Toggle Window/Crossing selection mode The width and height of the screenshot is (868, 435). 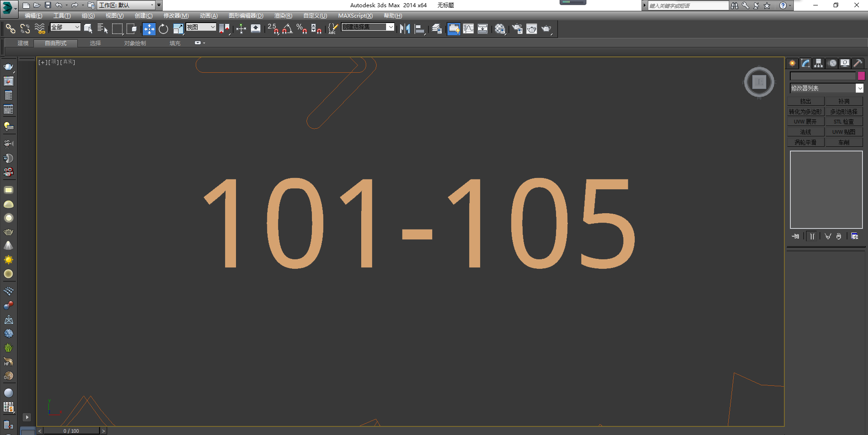132,29
